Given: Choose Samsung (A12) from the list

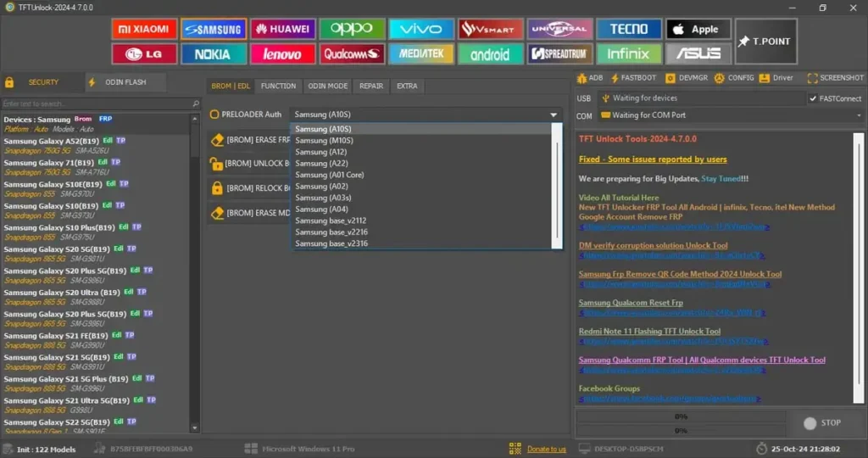Looking at the screenshot, I should [x=422, y=152].
